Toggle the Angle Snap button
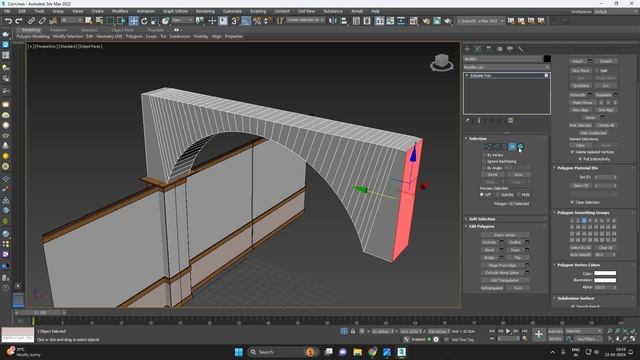The width and height of the screenshot is (640, 360). [x=246, y=20]
